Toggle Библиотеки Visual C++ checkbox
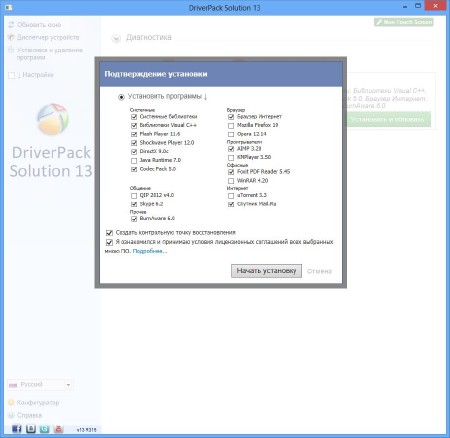 pos(134,126)
